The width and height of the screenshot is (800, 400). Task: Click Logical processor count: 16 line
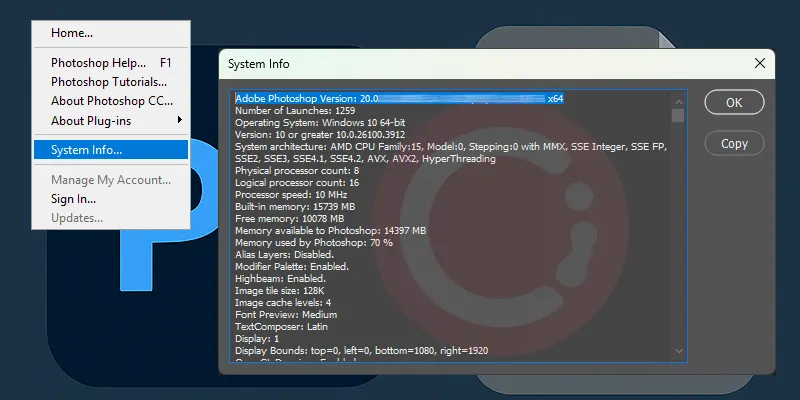click(x=296, y=183)
